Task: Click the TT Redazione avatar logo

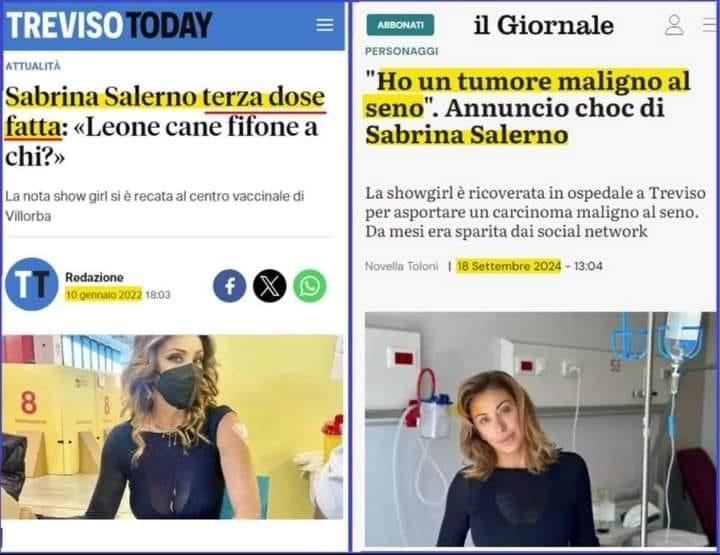Action: pyautogui.click(x=32, y=284)
